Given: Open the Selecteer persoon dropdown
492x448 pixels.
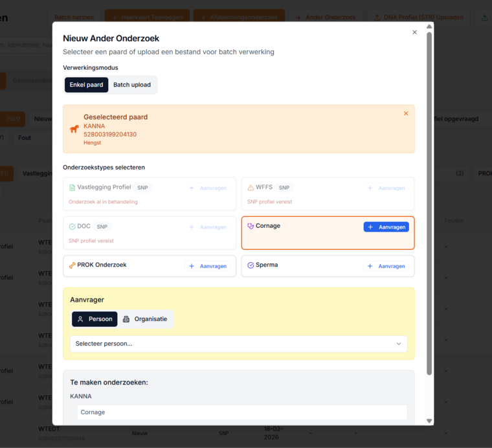Looking at the screenshot, I should pos(239,344).
